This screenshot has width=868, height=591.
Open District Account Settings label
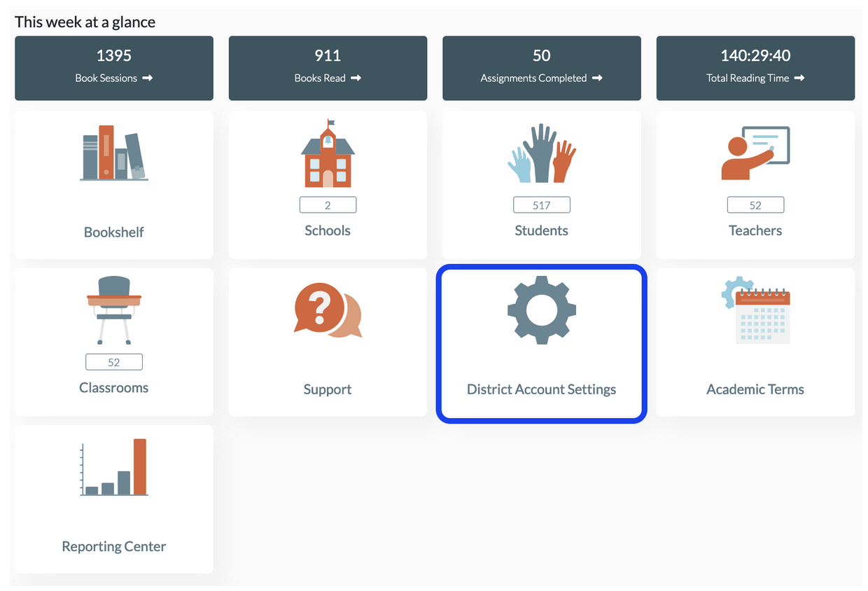pyautogui.click(x=541, y=389)
